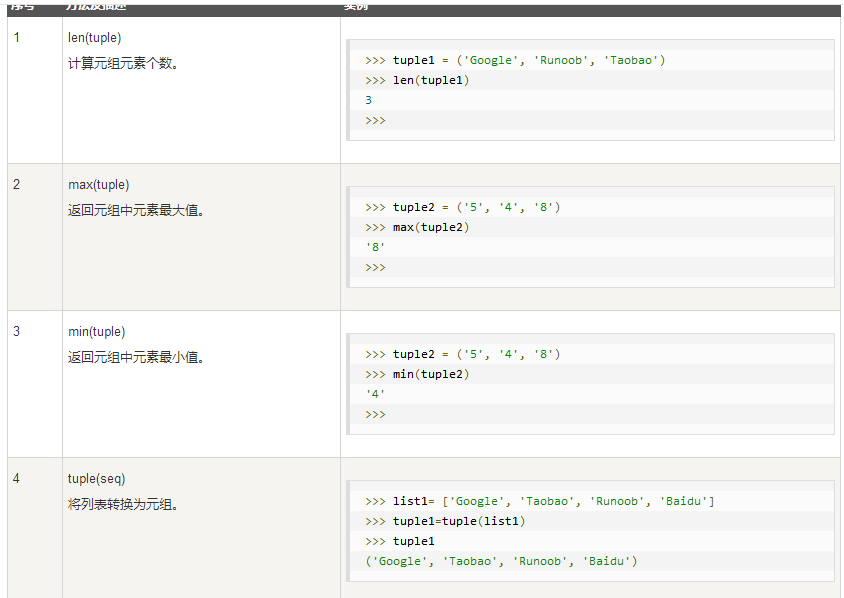Click row number 2 cell
The height and width of the screenshot is (598, 844).
(17, 185)
